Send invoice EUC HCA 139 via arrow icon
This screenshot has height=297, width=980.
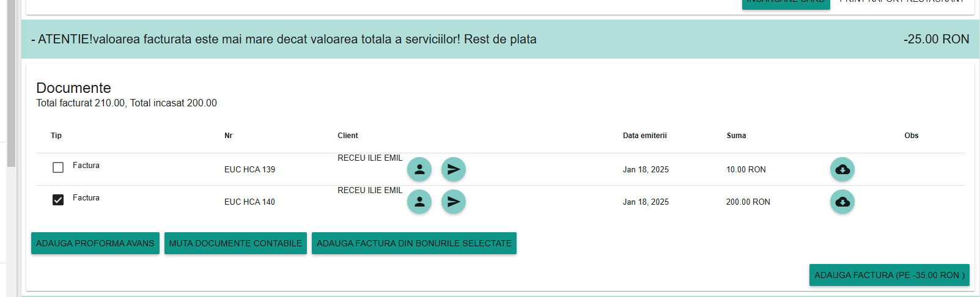(454, 169)
